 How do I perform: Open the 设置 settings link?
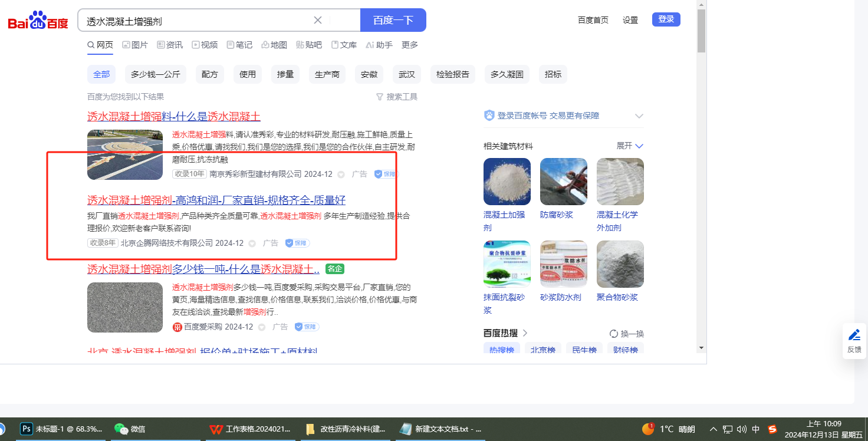(630, 20)
